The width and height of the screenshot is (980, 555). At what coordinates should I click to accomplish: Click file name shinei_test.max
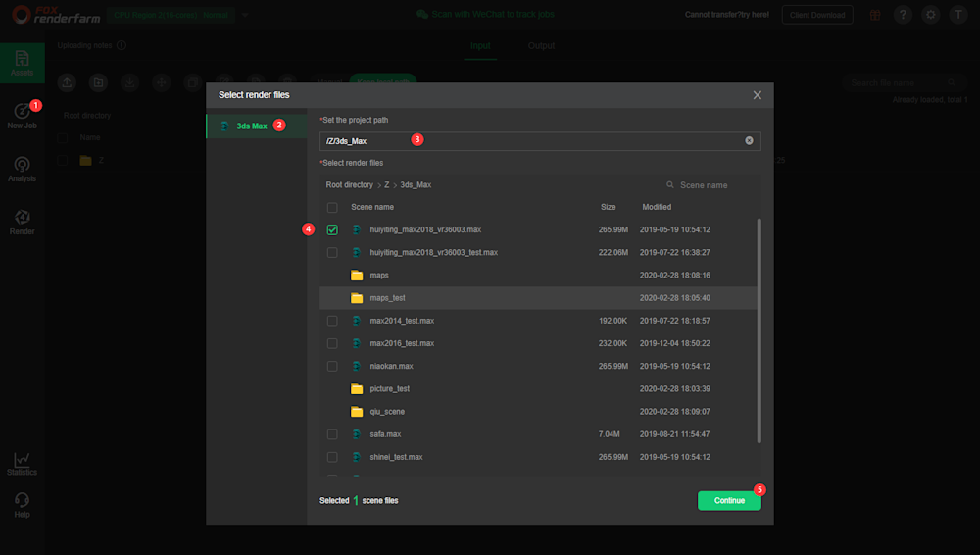click(x=396, y=457)
